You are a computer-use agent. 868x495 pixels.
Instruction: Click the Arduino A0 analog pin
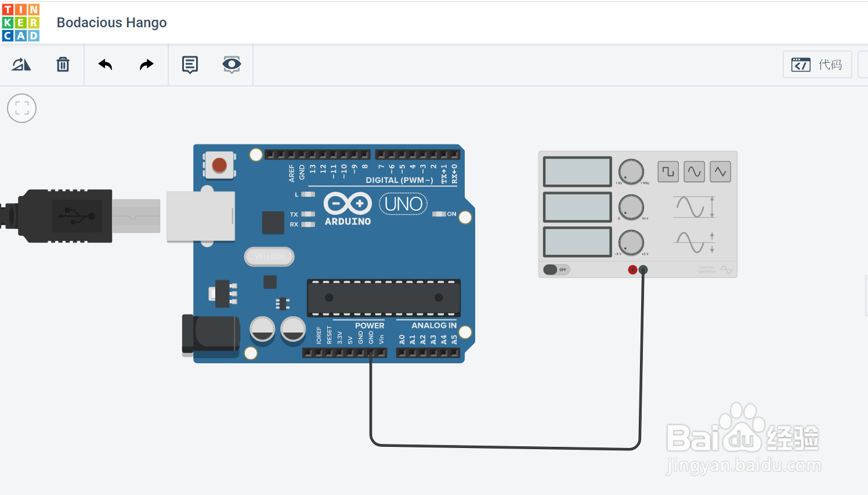coord(402,353)
